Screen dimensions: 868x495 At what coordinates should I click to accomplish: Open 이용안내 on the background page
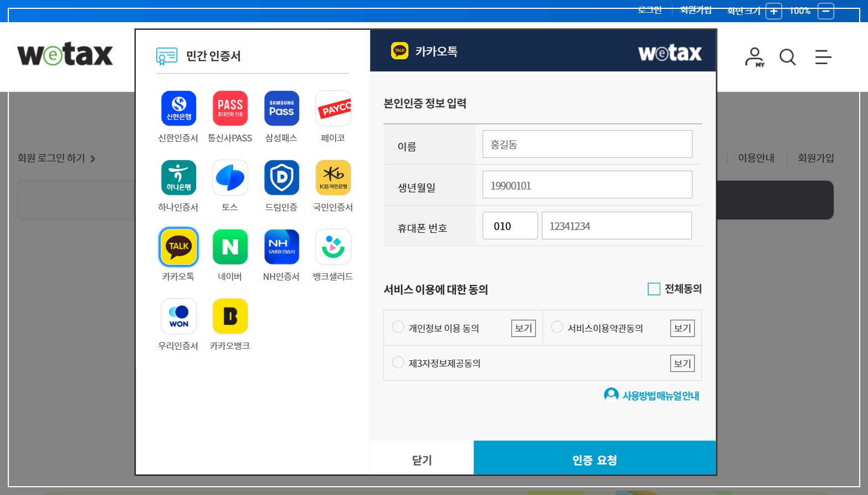coord(756,158)
